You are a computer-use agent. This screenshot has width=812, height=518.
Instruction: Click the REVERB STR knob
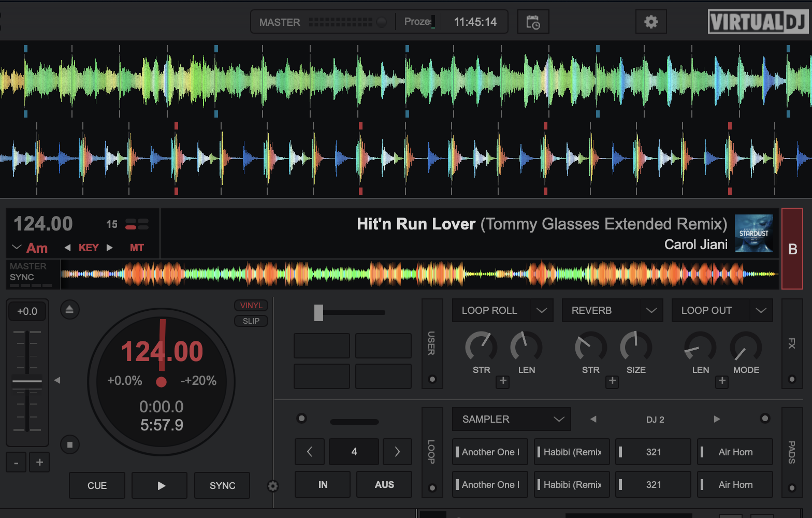591,347
